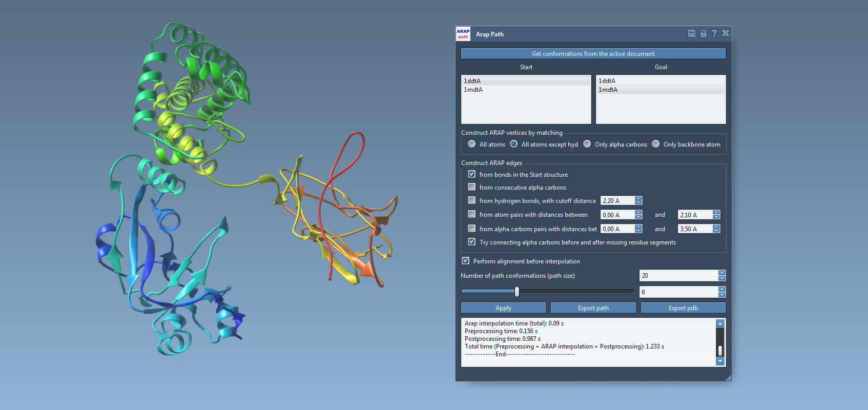Screen dimensions: 868x410
Task: Click 'Get conformations from the active document'
Action: tap(593, 54)
